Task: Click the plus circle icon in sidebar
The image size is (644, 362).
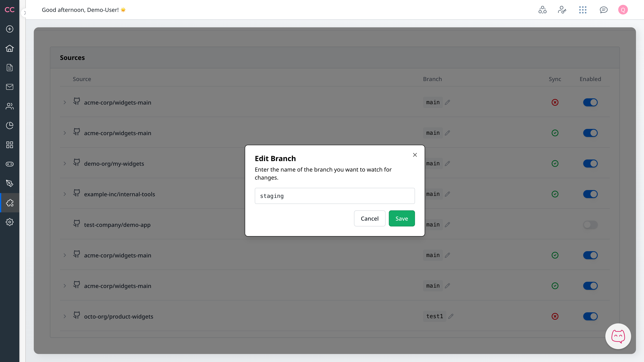Action: [x=9, y=29]
